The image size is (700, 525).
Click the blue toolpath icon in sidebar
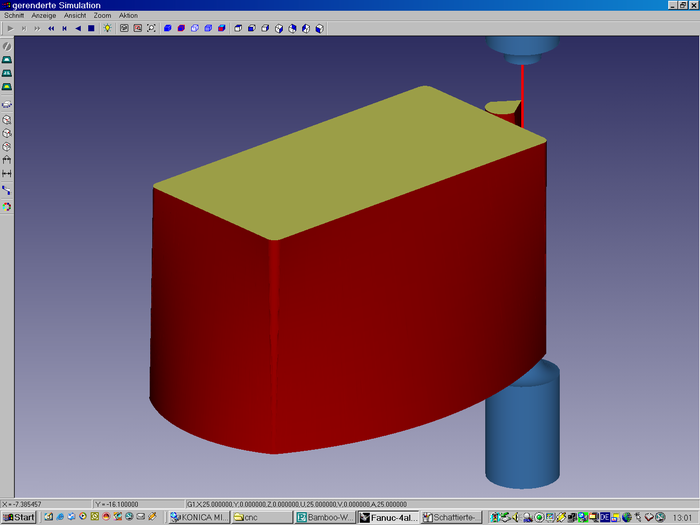point(7,190)
